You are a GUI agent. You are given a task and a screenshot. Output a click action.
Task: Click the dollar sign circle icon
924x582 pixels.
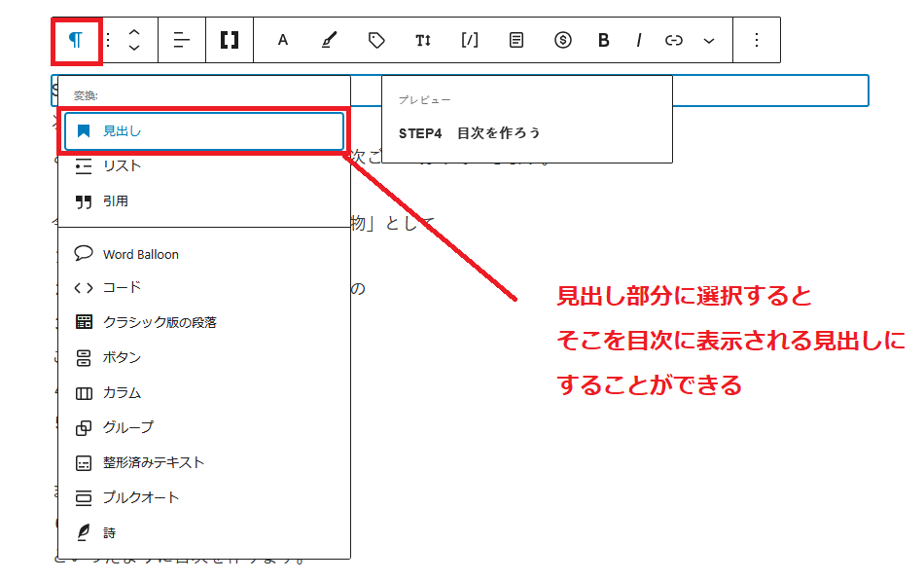point(563,40)
